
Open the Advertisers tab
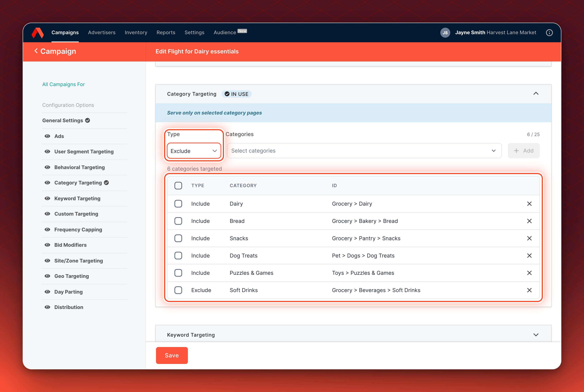(x=102, y=32)
